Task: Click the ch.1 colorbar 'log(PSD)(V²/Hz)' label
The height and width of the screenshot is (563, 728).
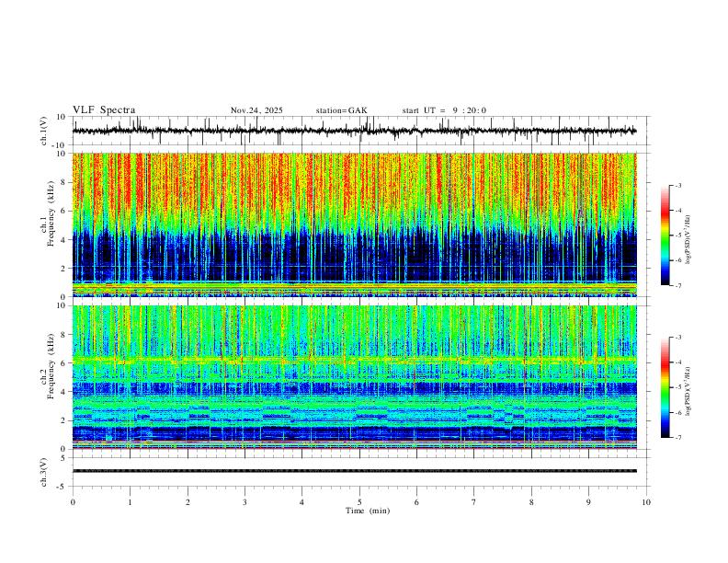Action: [688, 240]
